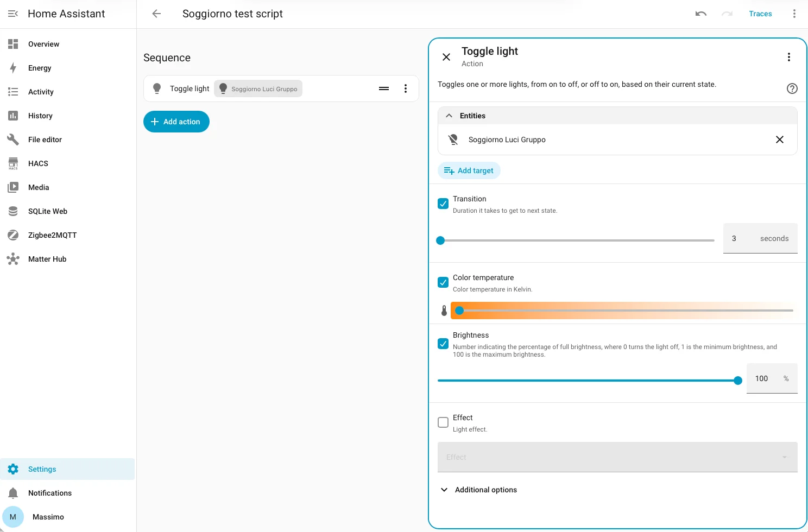The height and width of the screenshot is (532, 808).
Task: Open Notifications in the sidebar
Action: click(68, 493)
